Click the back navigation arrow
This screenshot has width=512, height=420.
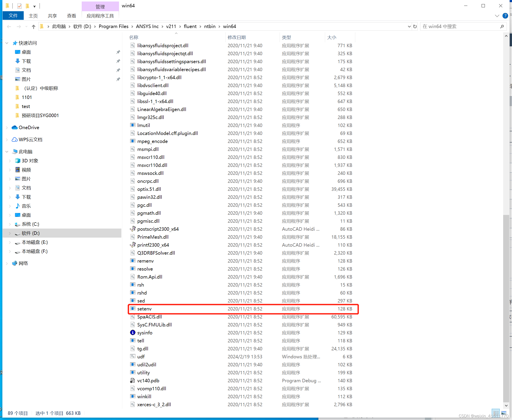(9, 27)
